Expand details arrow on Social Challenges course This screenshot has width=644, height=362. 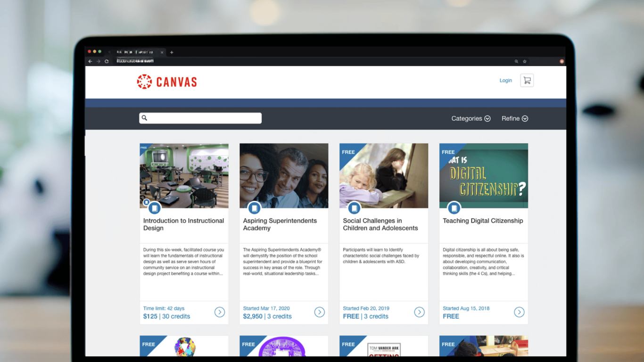(419, 312)
